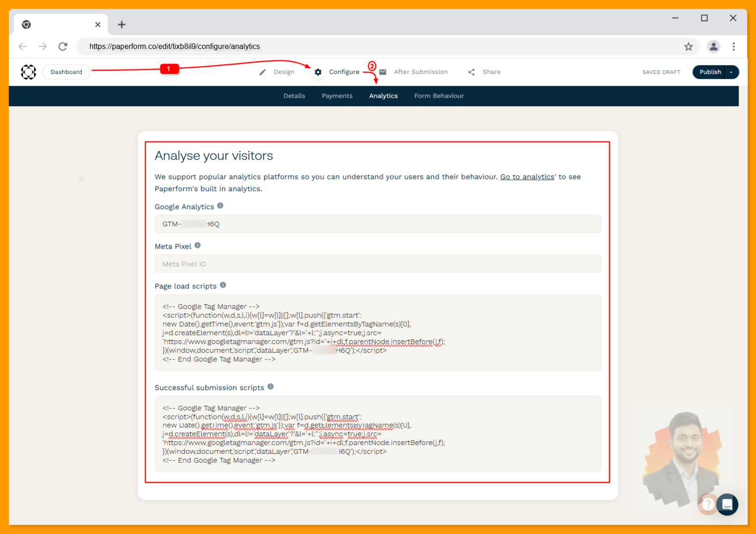The height and width of the screenshot is (534, 756).
Task: Open a new browser tab
Action: pyautogui.click(x=121, y=24)
